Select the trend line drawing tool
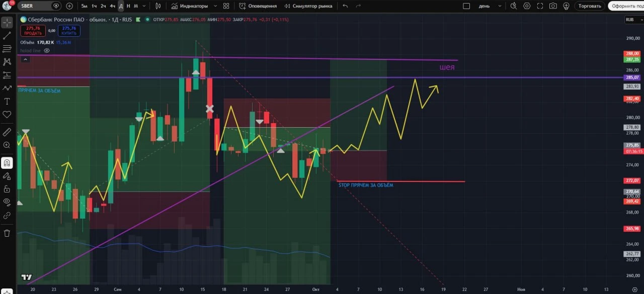 pyautogui.click(x=7, y=36)
